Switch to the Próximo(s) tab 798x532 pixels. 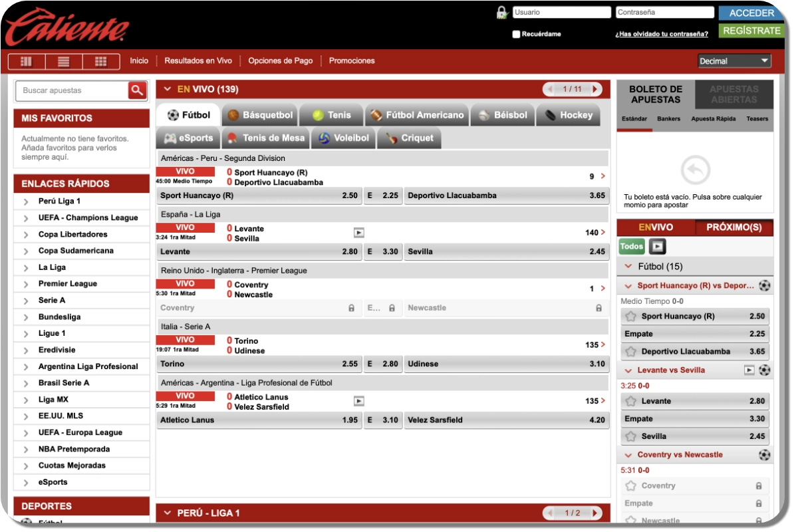(x=734, y=227)
